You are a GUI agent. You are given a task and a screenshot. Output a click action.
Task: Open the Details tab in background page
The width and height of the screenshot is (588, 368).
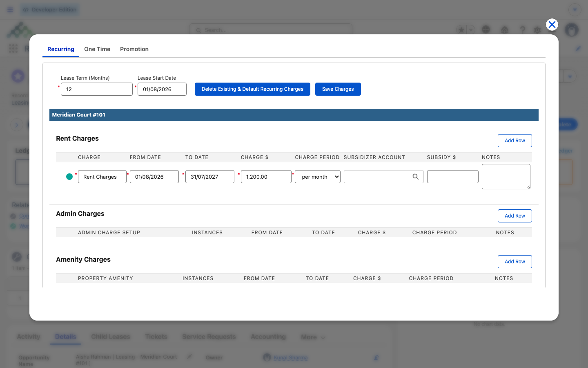click(66, 337)
